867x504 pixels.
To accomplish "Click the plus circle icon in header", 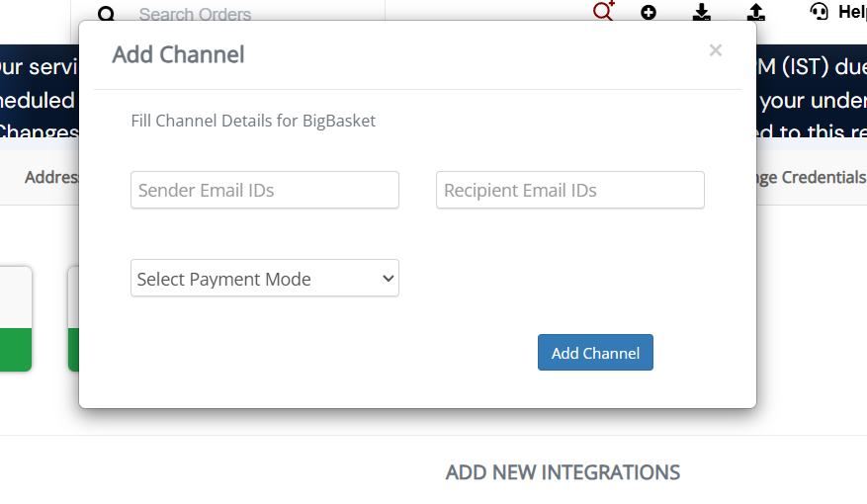I will 649,13.
